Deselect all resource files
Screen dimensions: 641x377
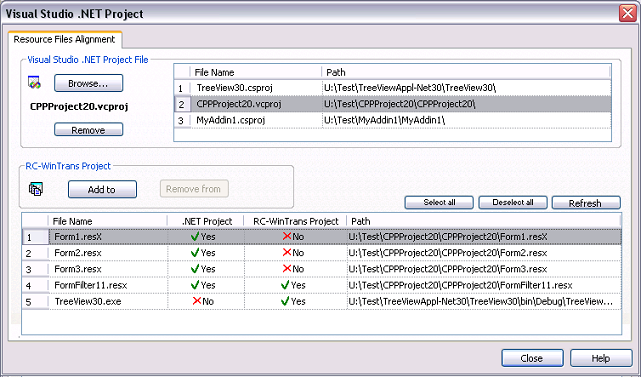[x=513, y=202]
